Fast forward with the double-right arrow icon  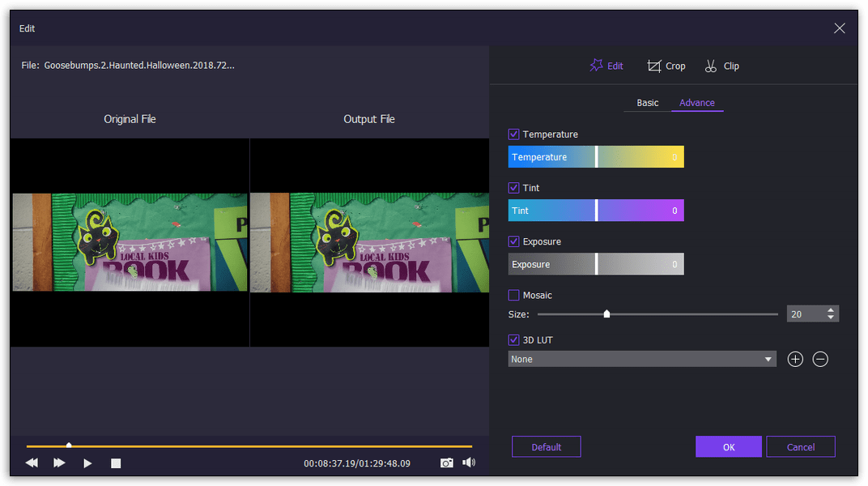59,463
